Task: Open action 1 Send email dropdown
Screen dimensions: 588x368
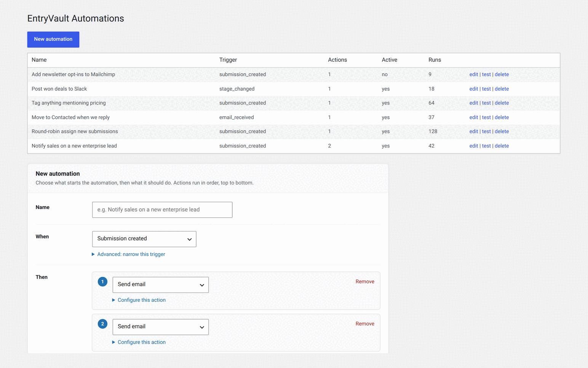Action: tap(161, 285)
